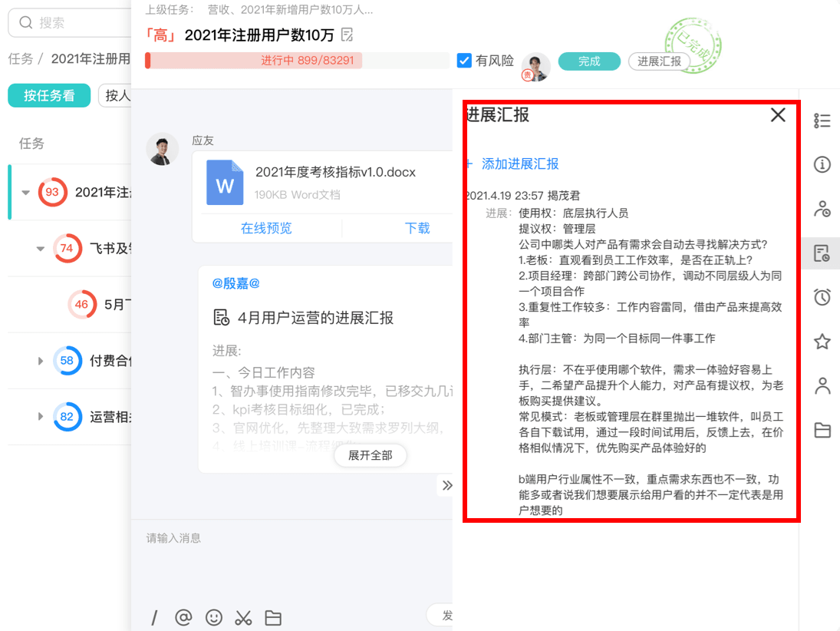This screenshot has width=840, height=631.
Task: Toggle the 有风险 checkbox
Action: coord(464,61)
